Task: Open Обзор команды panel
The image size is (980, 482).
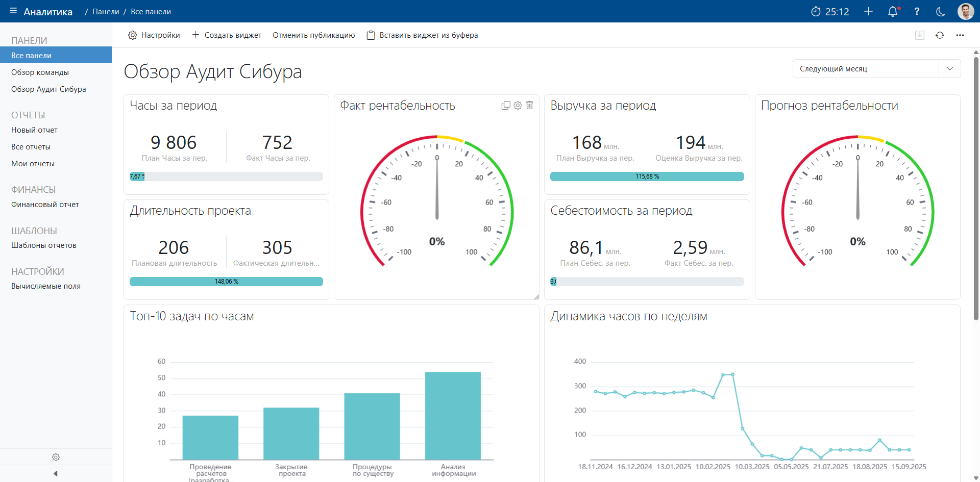Action: pos(40,72)
